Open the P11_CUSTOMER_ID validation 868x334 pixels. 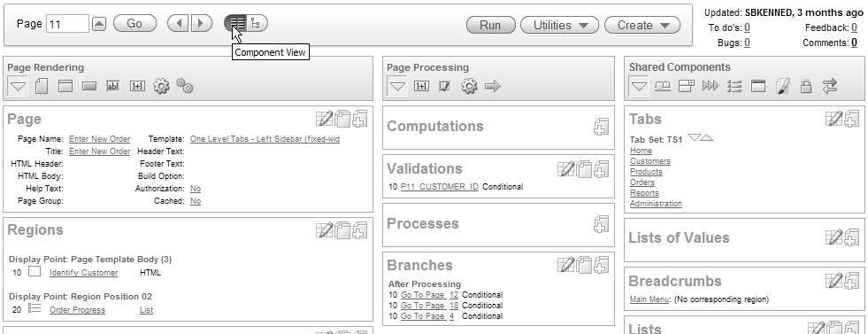440,187
